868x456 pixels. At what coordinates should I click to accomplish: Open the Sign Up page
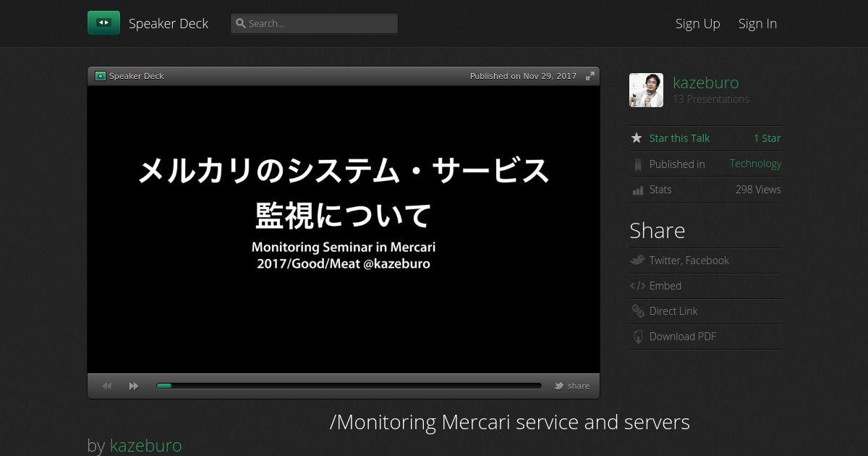point(698,23)
